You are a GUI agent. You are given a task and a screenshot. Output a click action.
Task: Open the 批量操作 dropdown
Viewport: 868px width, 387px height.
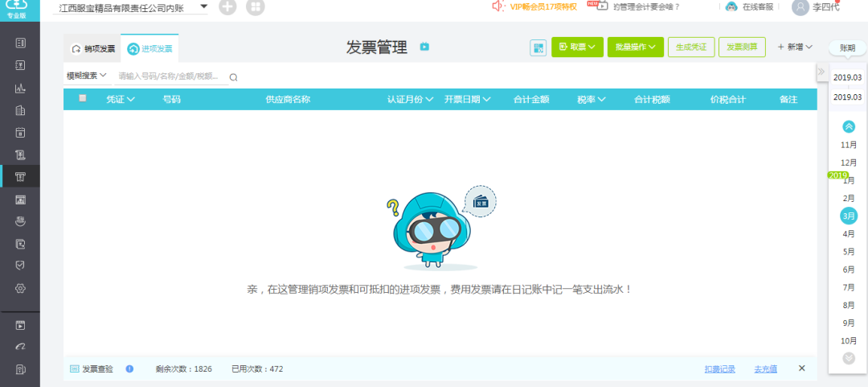(x=636, y=47)
